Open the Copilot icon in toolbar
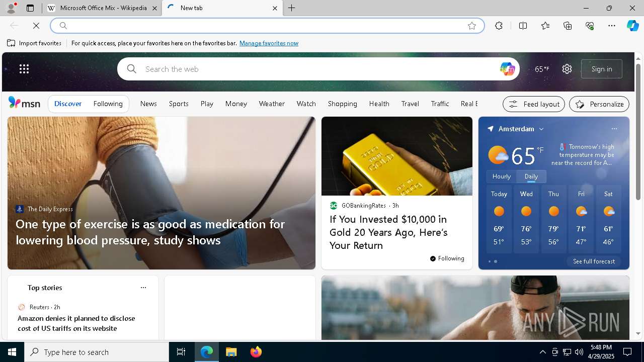This screenshot has width=644, height=362. point(632,26)
